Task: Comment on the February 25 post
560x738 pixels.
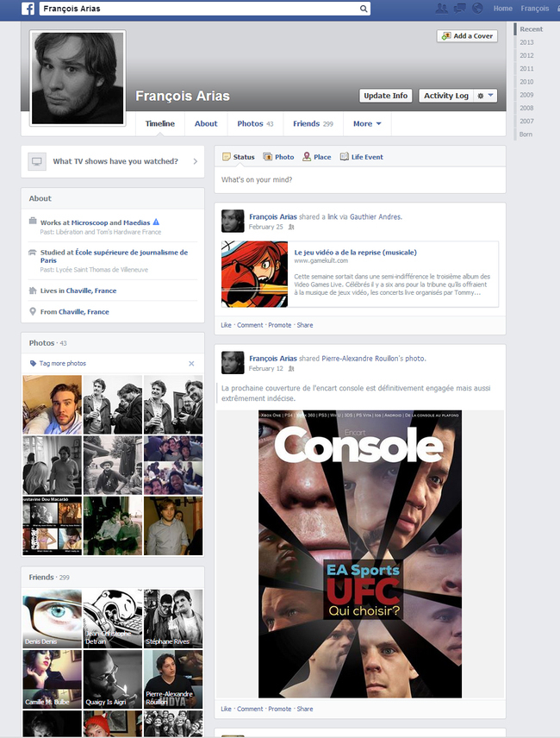Action: coord(250,325)
